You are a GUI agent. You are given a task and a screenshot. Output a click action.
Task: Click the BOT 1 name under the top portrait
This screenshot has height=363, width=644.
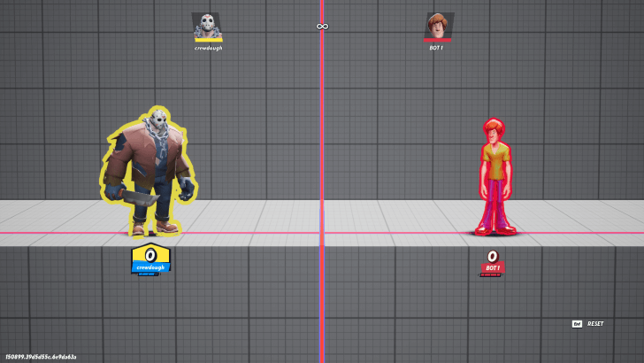click(436, 48)
